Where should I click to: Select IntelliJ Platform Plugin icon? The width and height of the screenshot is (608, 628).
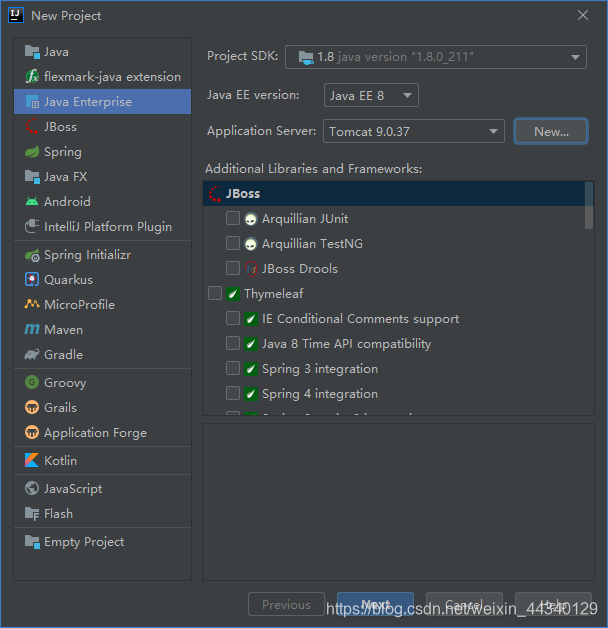pyautogui.click(x=32, y=226)
